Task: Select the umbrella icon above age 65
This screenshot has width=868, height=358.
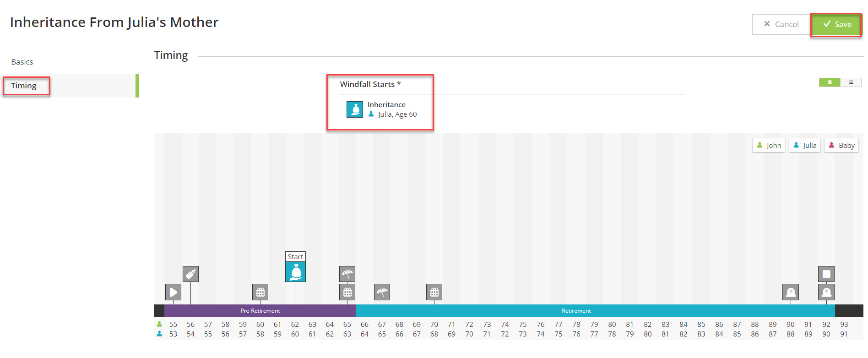Action: [347, 274]
